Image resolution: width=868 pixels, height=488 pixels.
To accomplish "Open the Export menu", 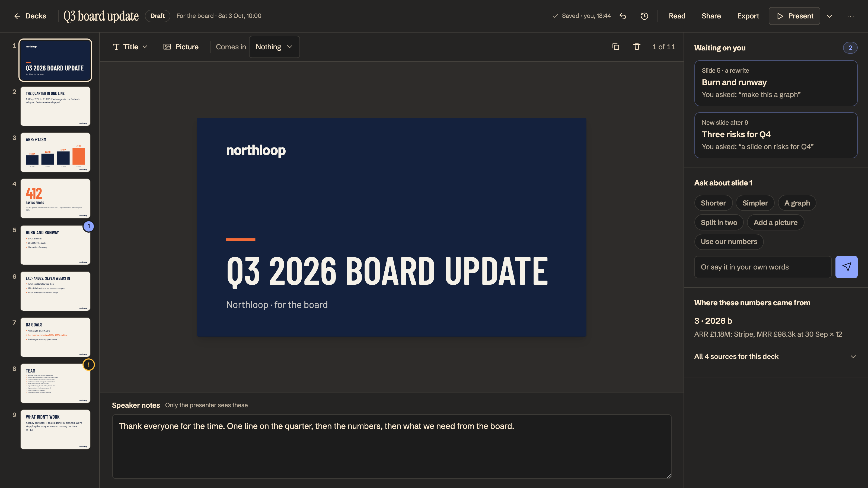I will click(748, 16).
